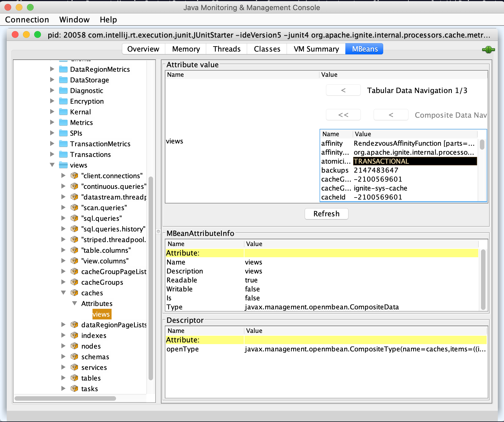Click the openType row in Descriptor

tap(326, 349)
